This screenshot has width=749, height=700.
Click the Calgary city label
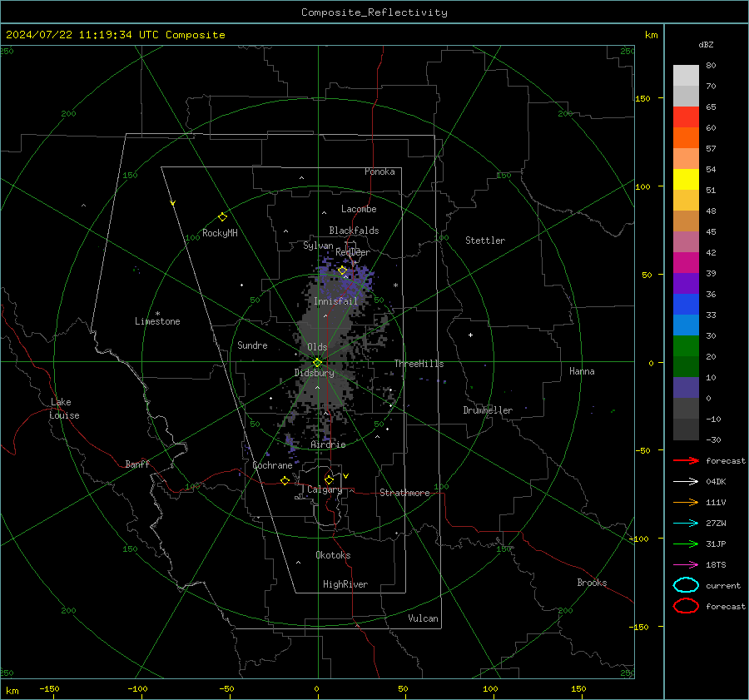coord(325,489)
